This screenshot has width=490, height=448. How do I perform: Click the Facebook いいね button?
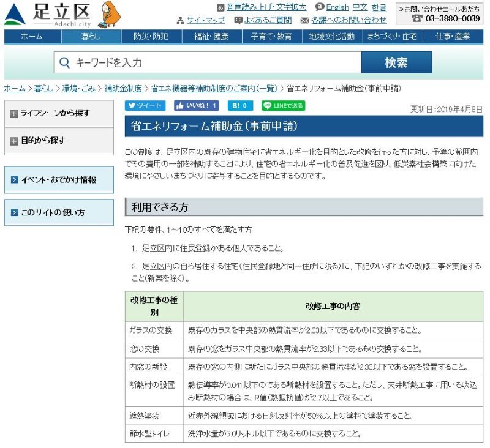click(x=196, y=105)
